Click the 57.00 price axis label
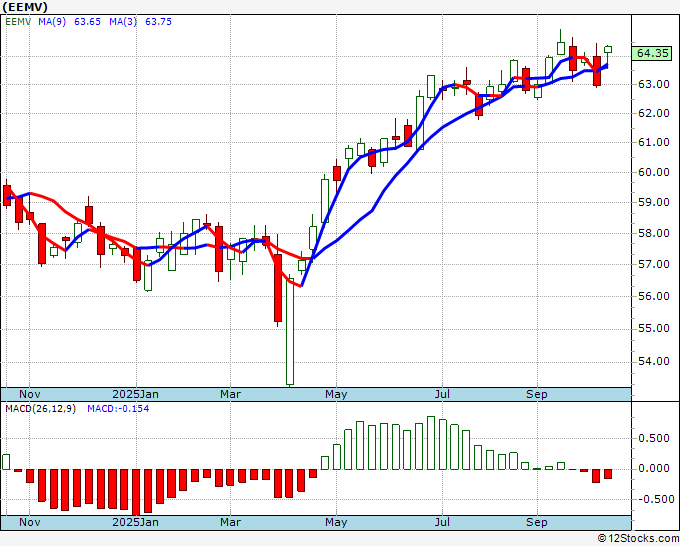 [654, 265]
